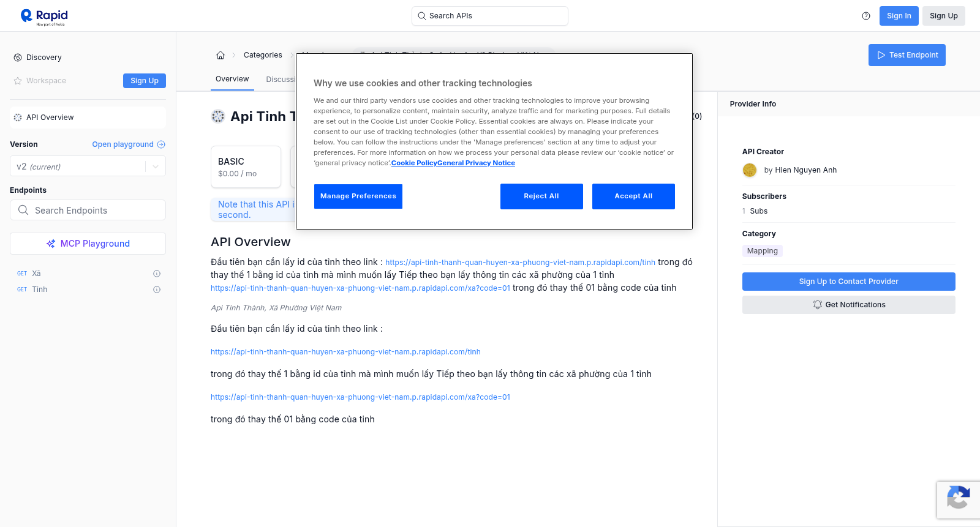Open the Cookie Policy link
Image resolution: width=980 pixels, height=527 pixels.
pyautogui.click(x=414, y=163)
